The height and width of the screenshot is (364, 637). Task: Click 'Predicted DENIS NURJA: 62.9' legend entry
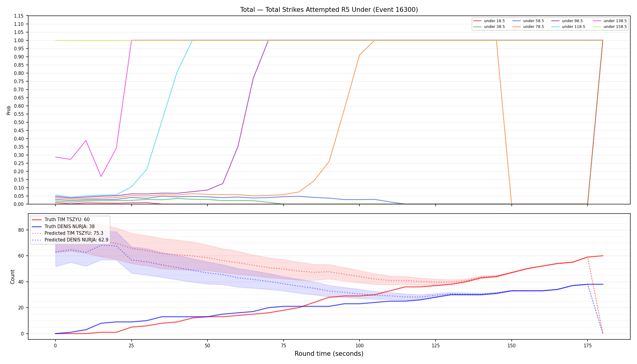(70, 240)
